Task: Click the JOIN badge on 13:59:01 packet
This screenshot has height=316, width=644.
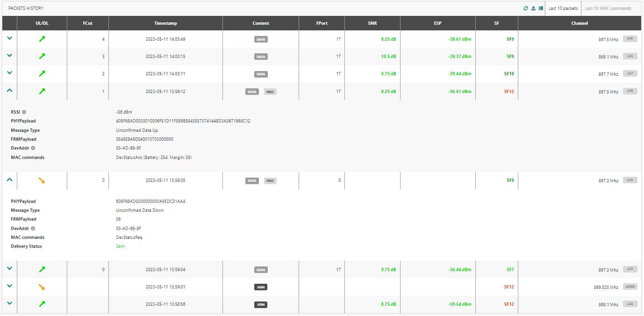Action: pos(261,287)
